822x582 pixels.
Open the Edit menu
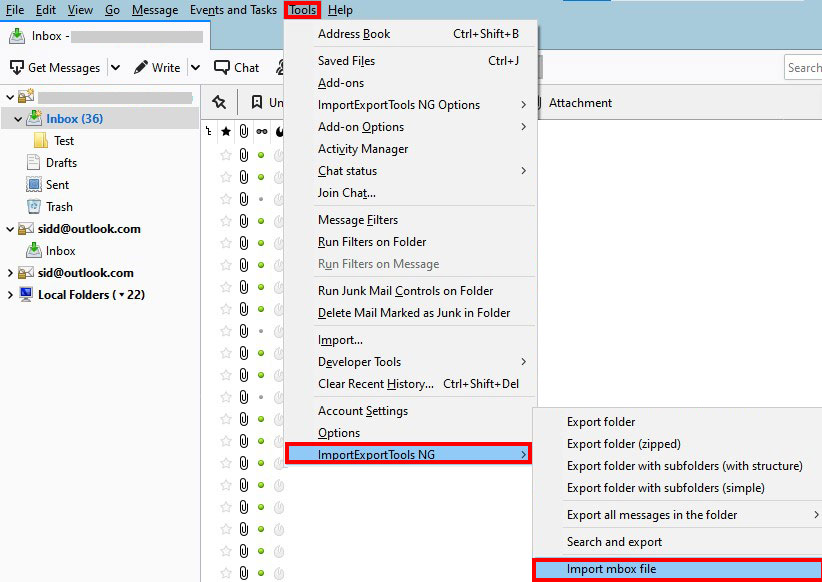46,10
